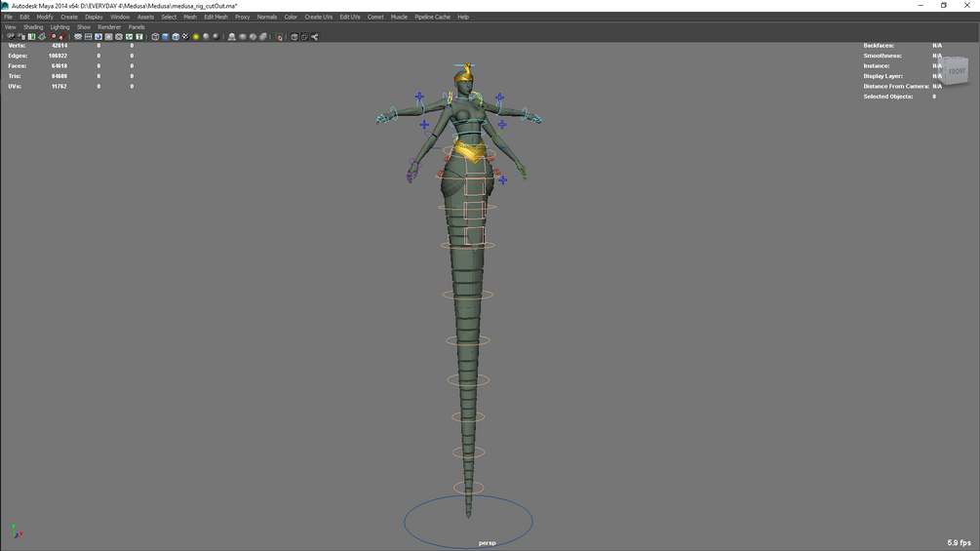Activate the Grease Pencil tool icon

pos(61,37)
